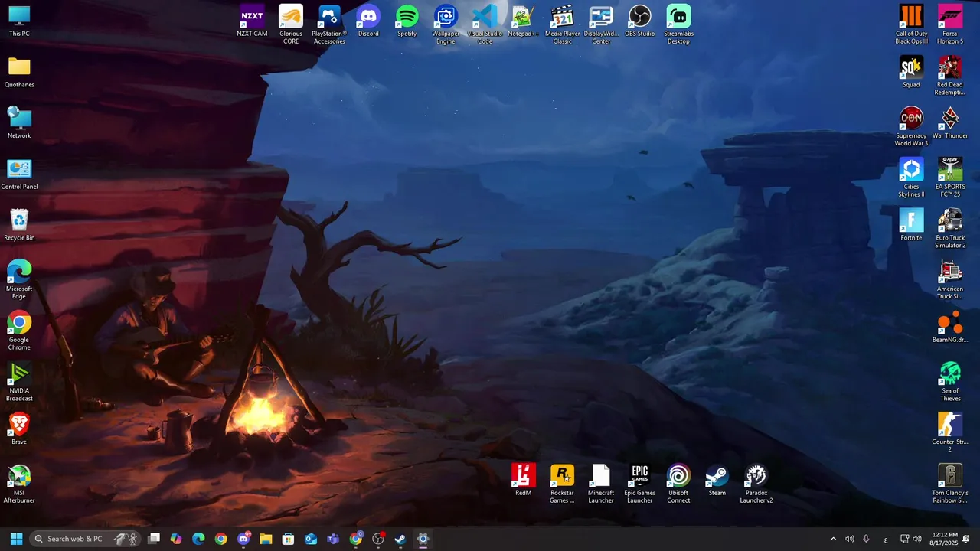Viewport: 980px width, 551px height.
Task: Select the Wallpaper Engine desktop icon
Action: pyautogui.click(x=446, y=24)
